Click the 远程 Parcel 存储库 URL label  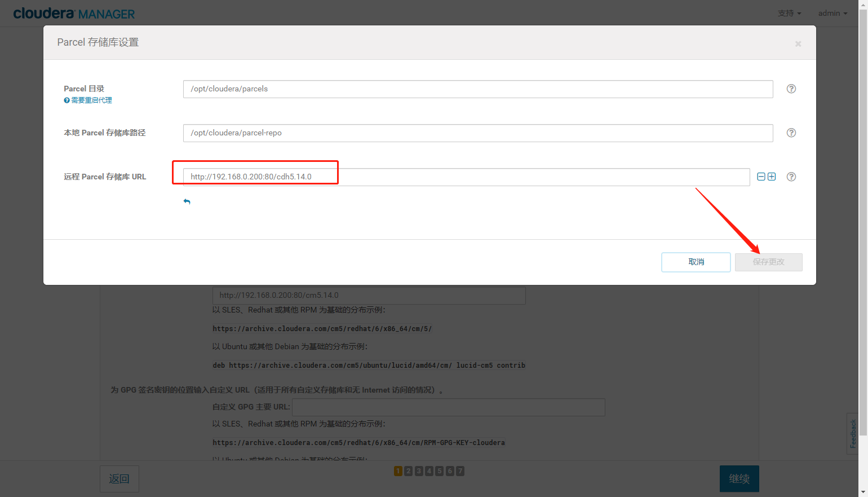point(105,177)
